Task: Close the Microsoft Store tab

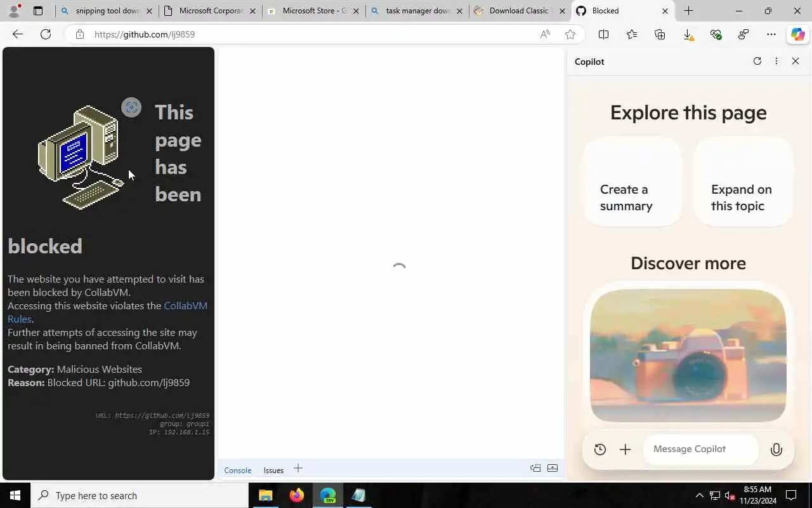Action: tap(355, 11)
